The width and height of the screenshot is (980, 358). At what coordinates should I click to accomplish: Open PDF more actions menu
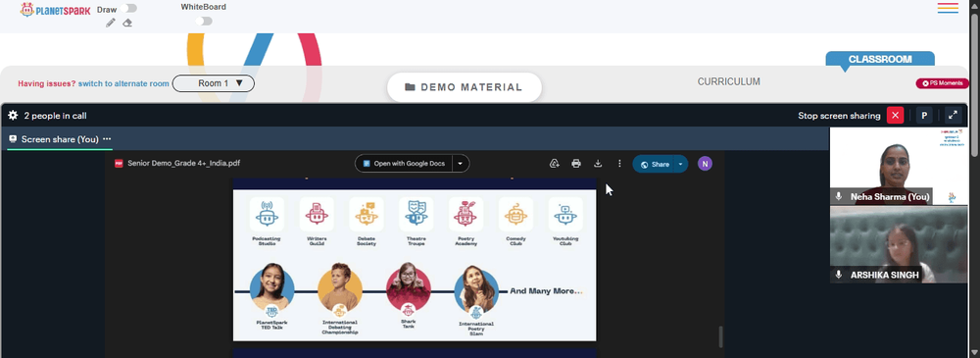[619, 164]
